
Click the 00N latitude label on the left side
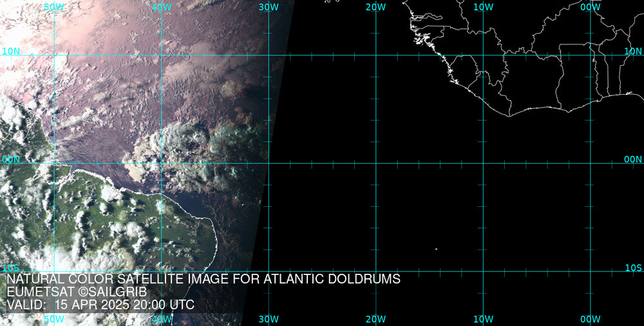point(11,160)
